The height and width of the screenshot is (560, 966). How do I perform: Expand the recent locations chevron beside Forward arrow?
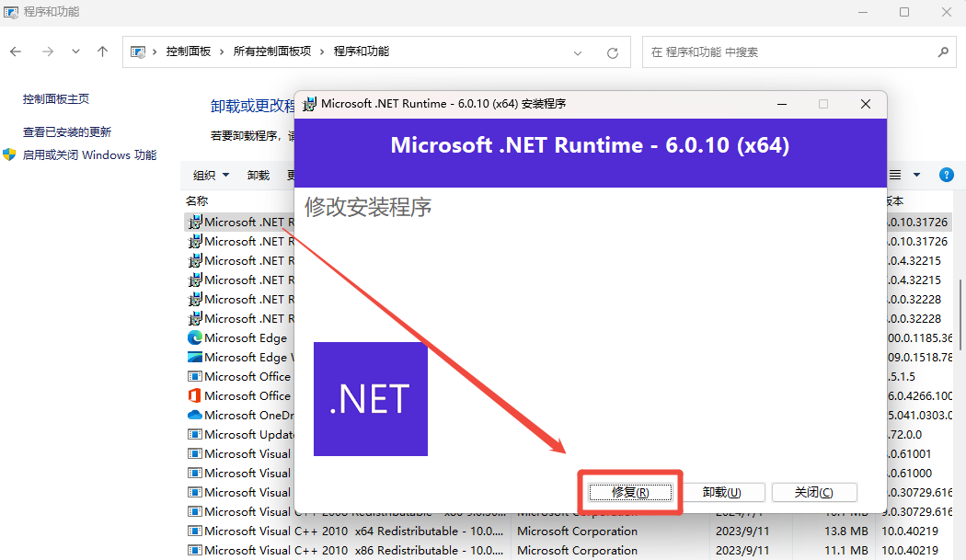pos(75,51)
